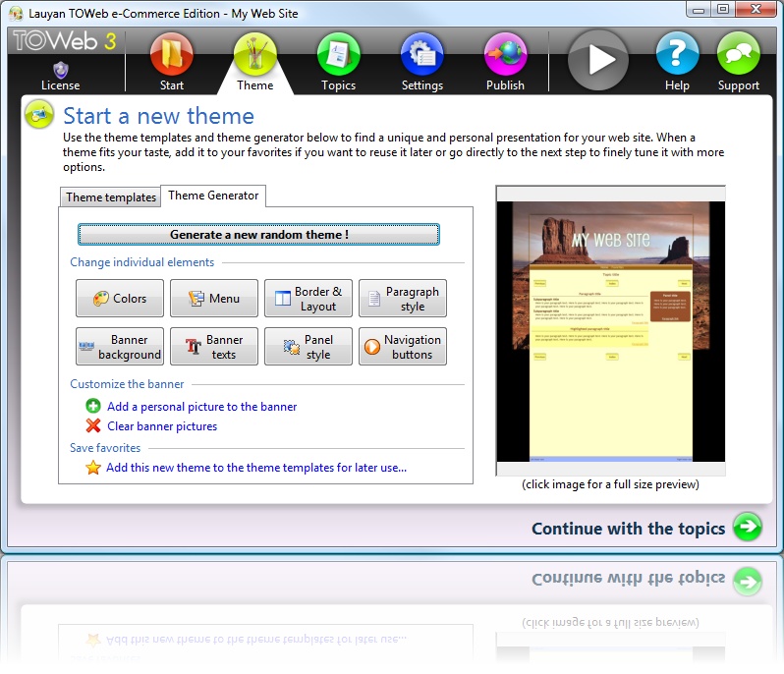The image size is (784, 674).
Task: Click the Border & Layout button
Action: tap(308, 299)
